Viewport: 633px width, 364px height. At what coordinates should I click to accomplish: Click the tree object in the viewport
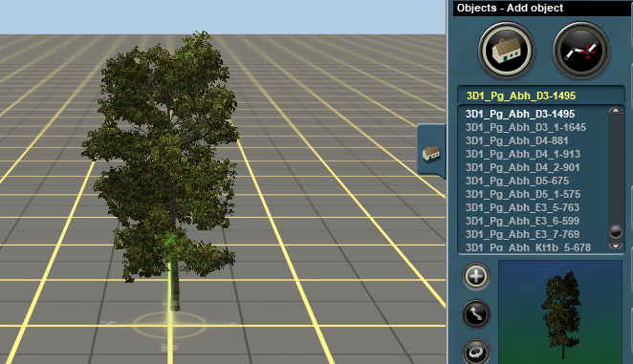point(167,161)
